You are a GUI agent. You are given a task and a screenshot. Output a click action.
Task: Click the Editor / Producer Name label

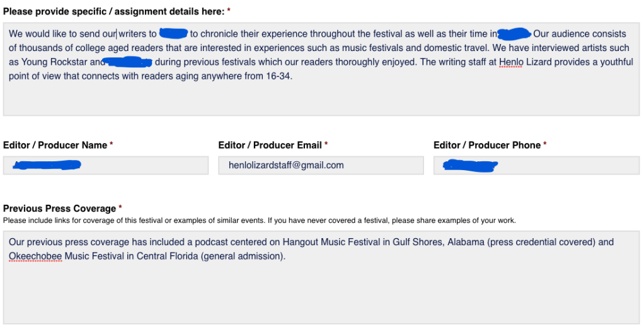click(55, 145)
